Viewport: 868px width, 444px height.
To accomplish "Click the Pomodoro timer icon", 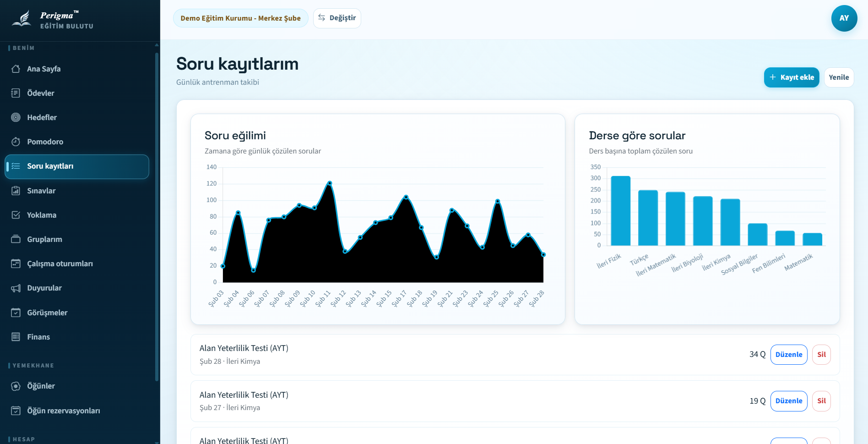I will [x=16, y=142].
